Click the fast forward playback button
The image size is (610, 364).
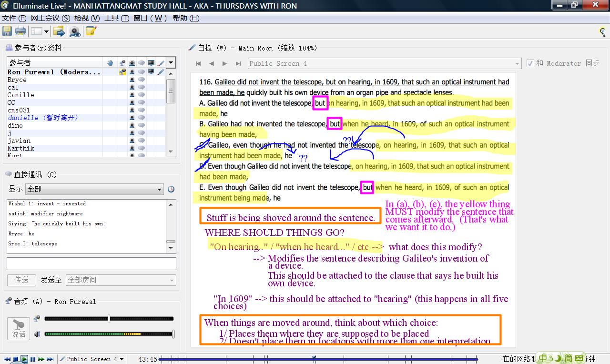coord(41,359)
